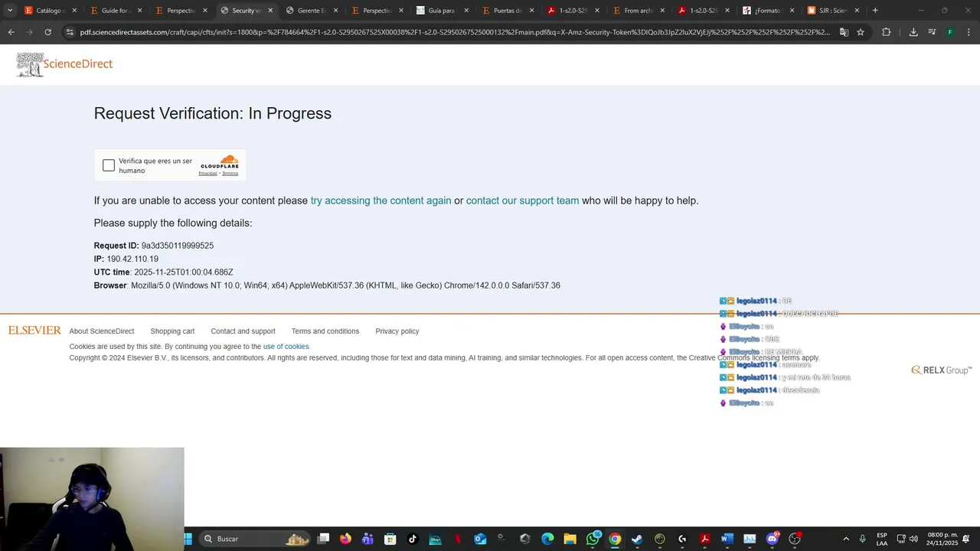The image size is (980, 551).
Task: Open Shopping cart footer link
Action: click(172, 331)
